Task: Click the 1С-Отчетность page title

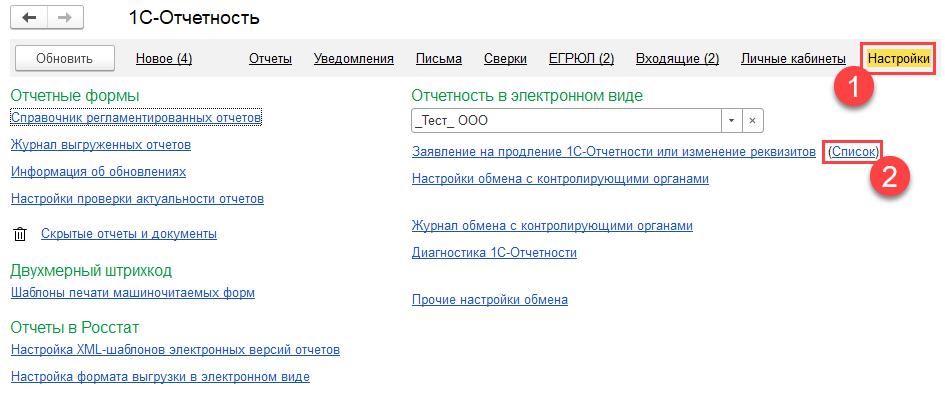Action: pyautogui.click(x=195, y=18)
